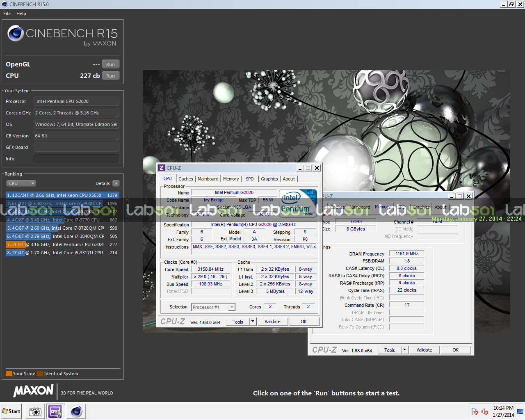The image size is (525, 420).
Task: Open Cinebench taskbar icon
Action: coord(76,411)
